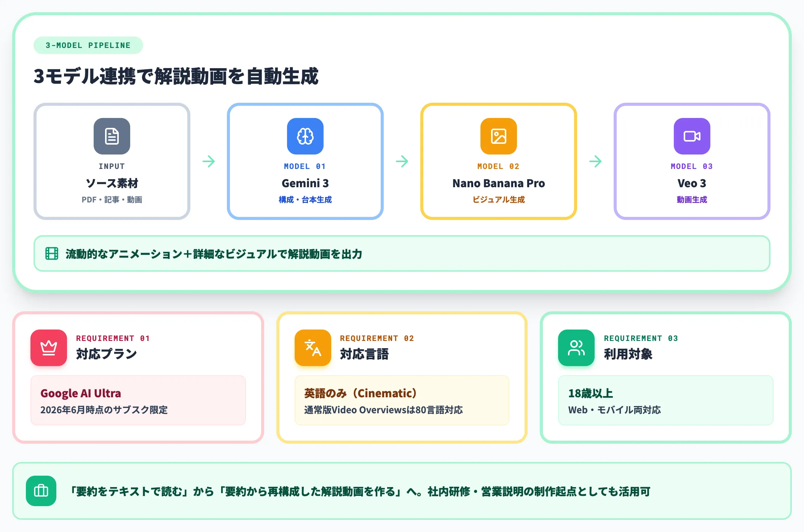The width and height of the screenshot is (804, 532).
Task: Click the Veo 3 title
Action: pos(692,183)
